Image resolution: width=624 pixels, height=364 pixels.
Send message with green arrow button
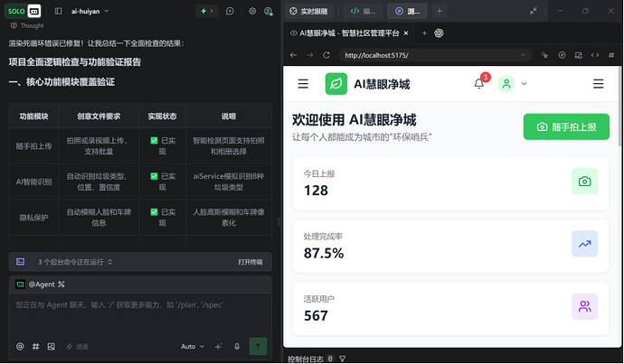258,346
